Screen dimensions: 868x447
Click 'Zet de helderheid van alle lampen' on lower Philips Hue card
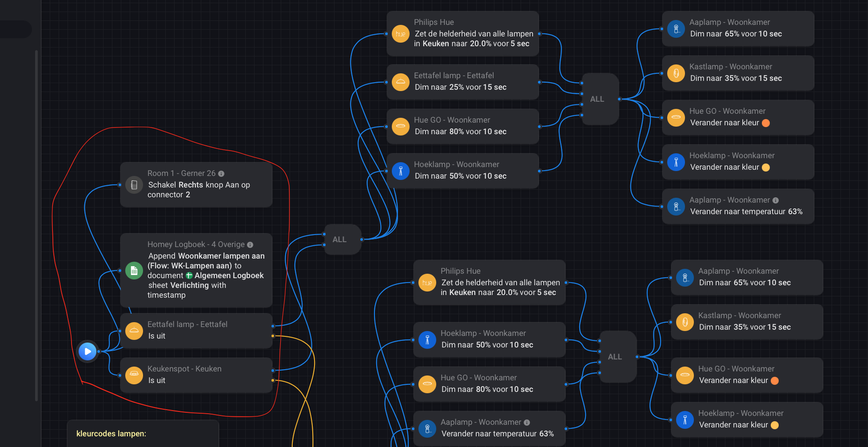501,283
